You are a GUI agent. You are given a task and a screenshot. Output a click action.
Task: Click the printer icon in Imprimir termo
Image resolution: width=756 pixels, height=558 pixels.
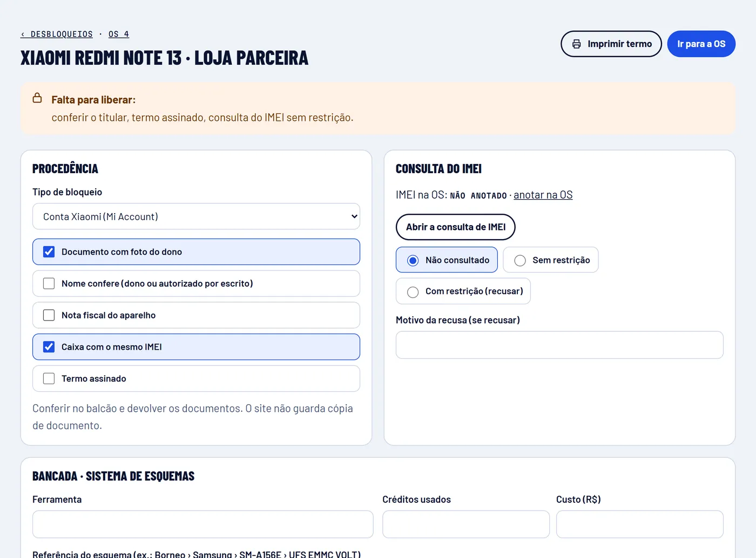coord(577,44)
